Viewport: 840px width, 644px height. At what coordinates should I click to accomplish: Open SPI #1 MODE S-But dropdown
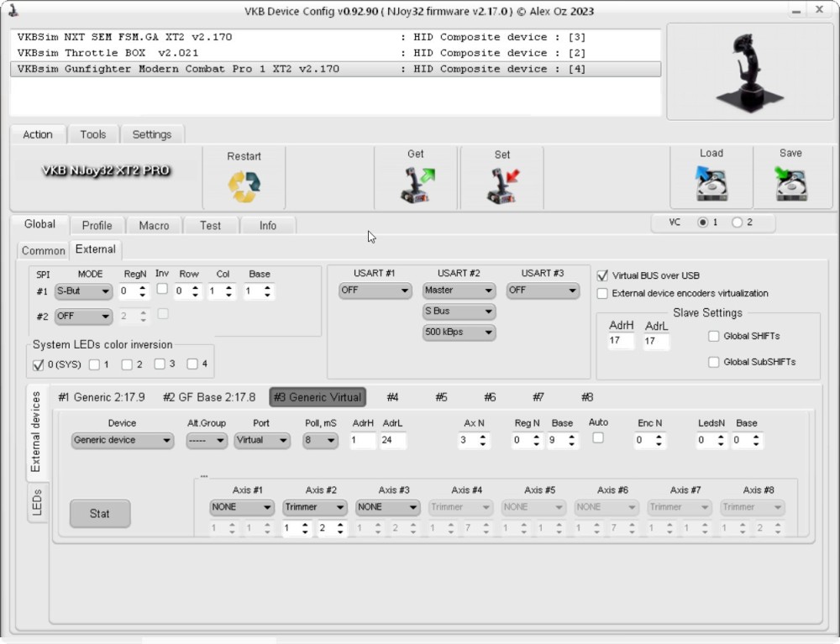pyautogui.click(x=83, y=291)
